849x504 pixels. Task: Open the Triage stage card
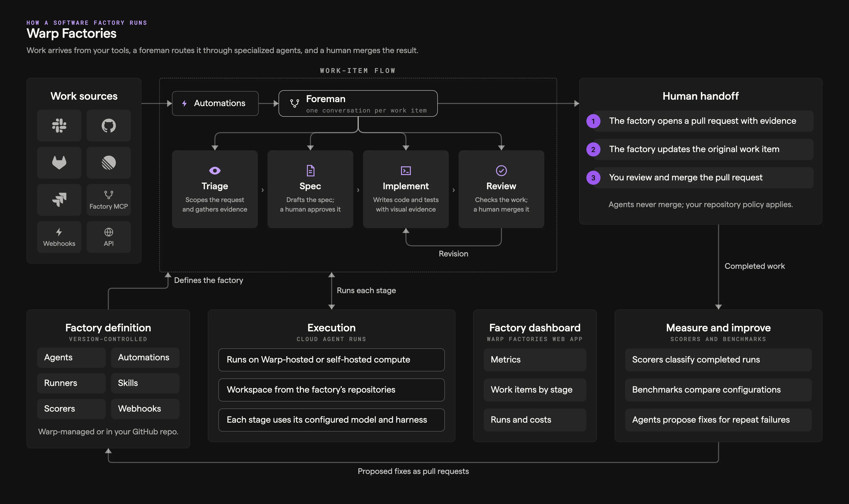(x=215, y=189)
